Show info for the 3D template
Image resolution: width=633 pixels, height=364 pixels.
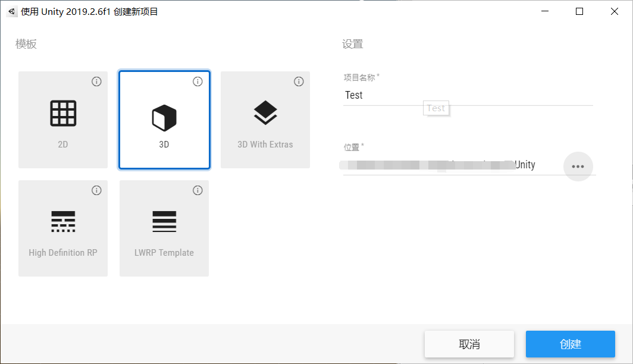coord(198,81)
